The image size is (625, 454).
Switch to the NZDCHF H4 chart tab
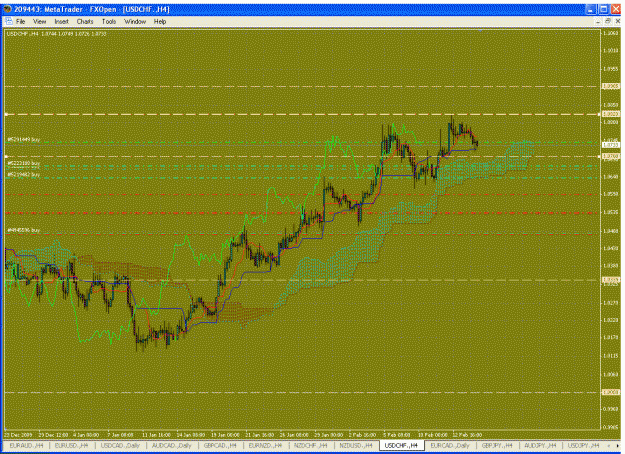pyautogui.click(x=311, y=445)
